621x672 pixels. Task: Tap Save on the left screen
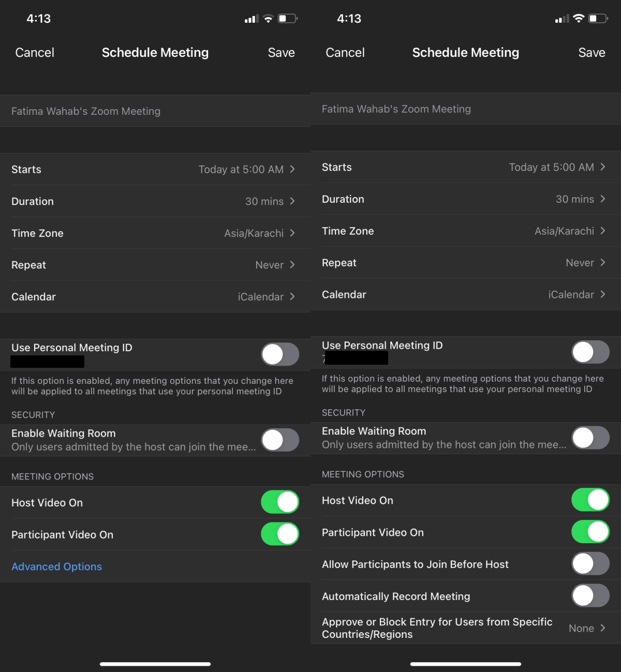(x=282, y=53)
